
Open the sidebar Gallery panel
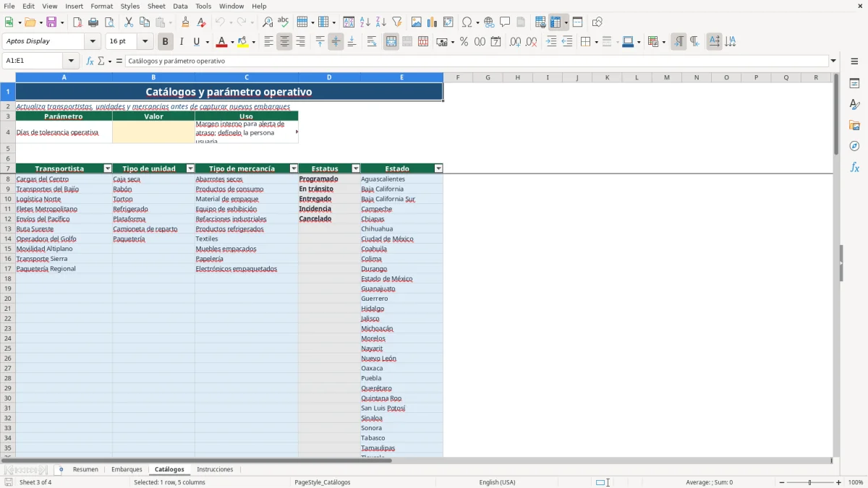(854, 126)
